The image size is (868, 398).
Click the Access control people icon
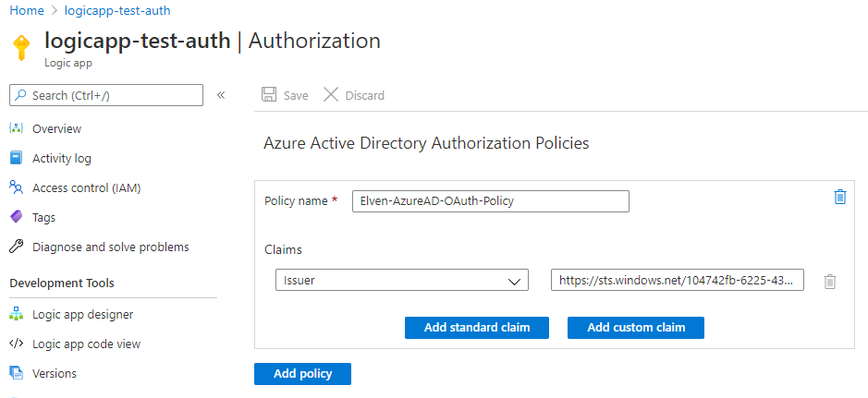click(x=16, y=187)
